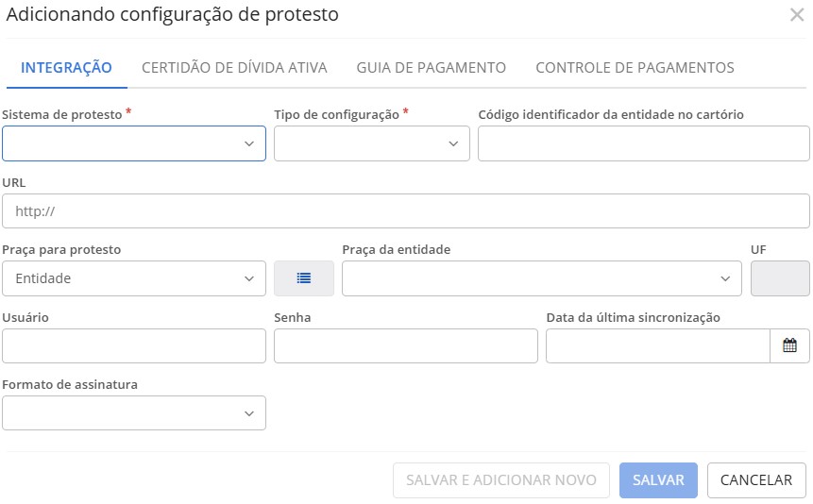Screen dimensions: 813x504
Task: Open the Praça para protesto dropdown
Action: 134,278
